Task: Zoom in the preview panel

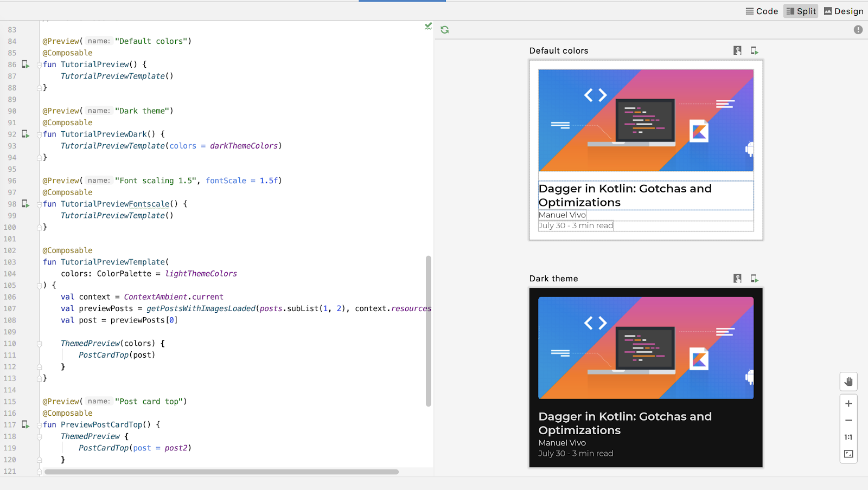Action: (x=848, y=404)
